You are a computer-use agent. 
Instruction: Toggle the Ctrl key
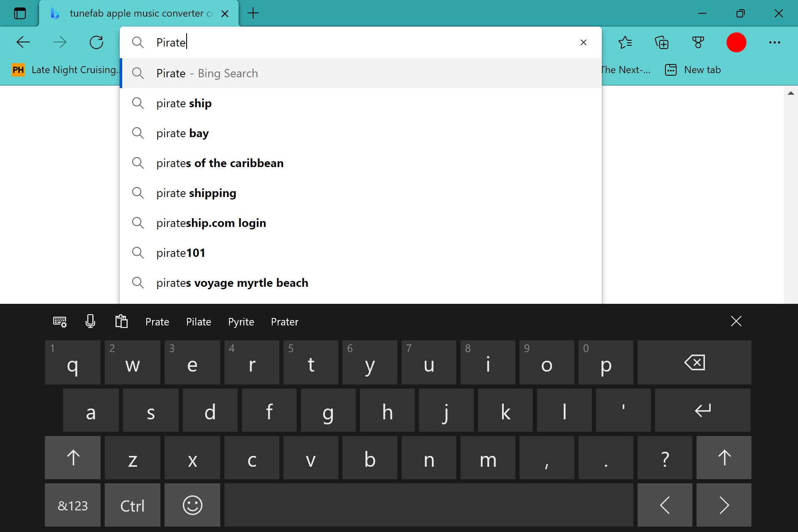click(x=132, y=505)
